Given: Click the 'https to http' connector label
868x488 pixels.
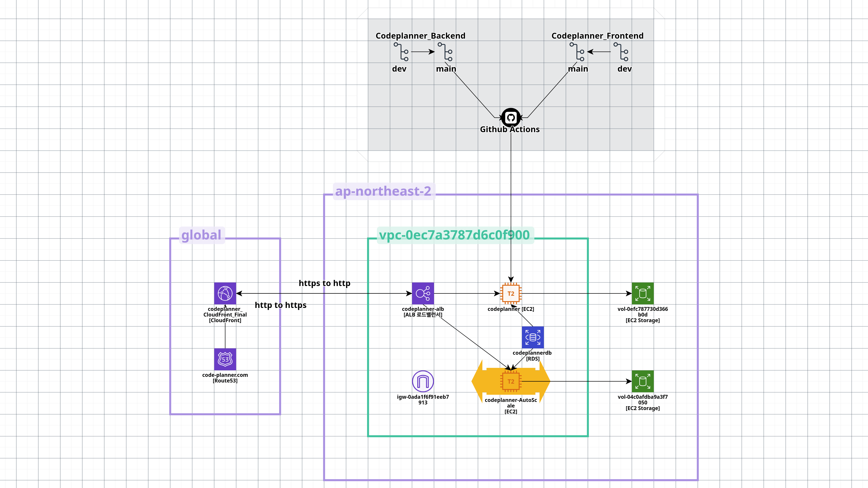Looking at the screenshot, I should [325, 283].
